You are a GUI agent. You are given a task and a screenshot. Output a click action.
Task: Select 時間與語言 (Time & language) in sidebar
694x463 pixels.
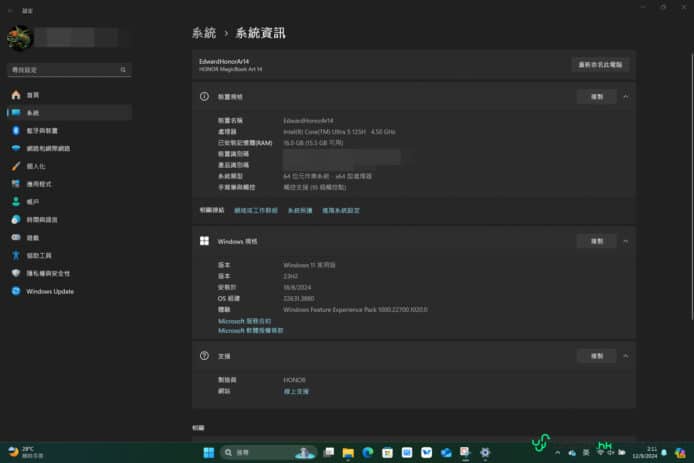click(x=41, y=219)
